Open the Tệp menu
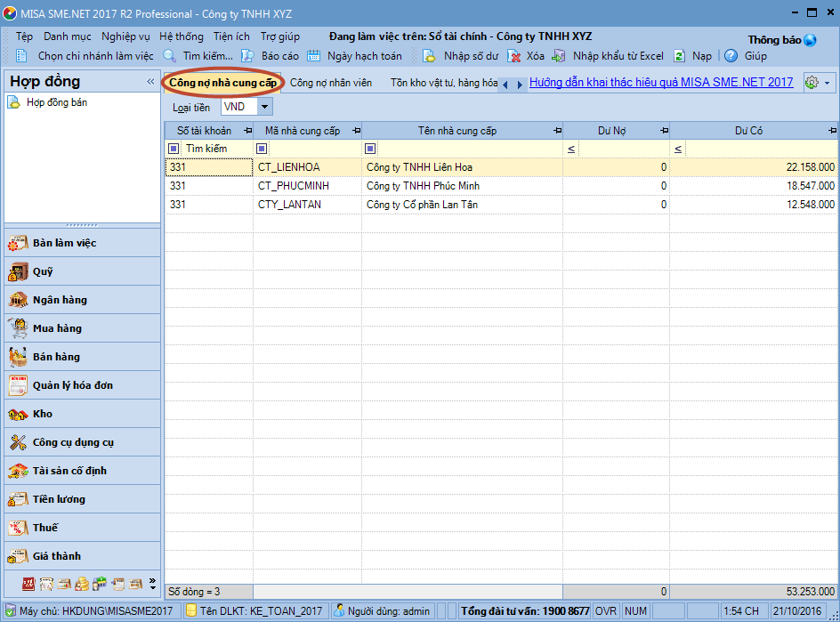This screenshot has height=622, width=840. (24, 36)
